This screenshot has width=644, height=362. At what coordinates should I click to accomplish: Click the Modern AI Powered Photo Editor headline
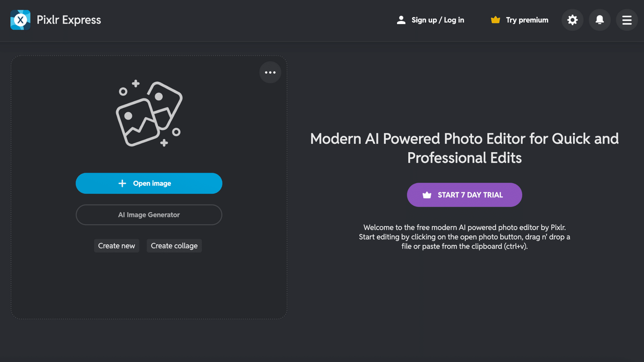pyautogui.click(x=464, y=148)
